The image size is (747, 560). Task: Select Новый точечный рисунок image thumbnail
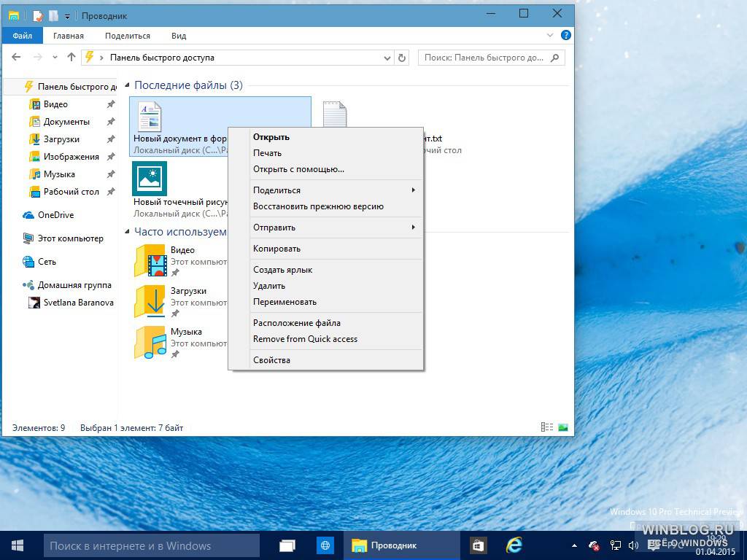point(150,179)
